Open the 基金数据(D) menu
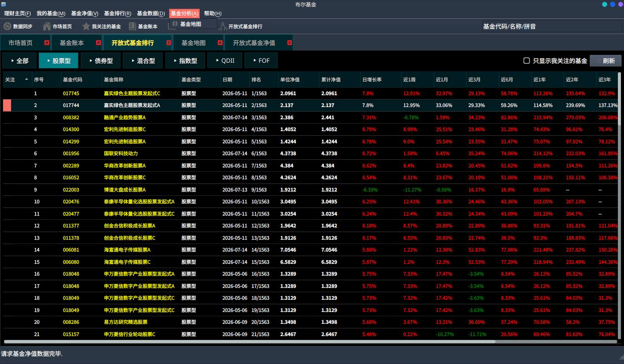 coord(151,13)
